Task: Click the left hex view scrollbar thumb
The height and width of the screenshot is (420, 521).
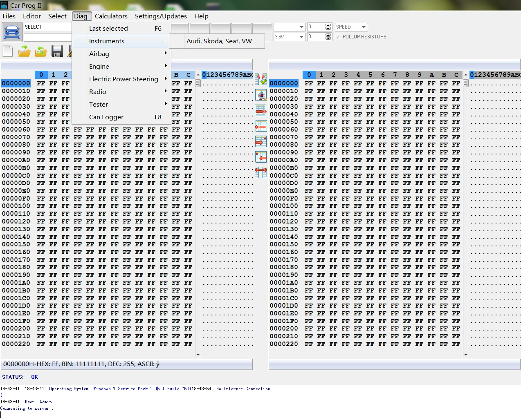Action: tap(198, 83)
